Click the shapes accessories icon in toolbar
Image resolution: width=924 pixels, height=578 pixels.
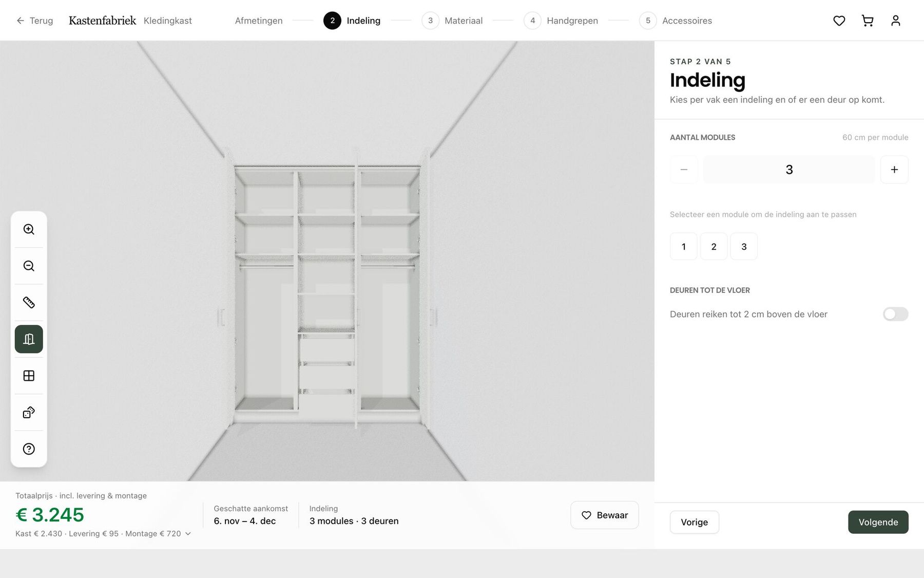[x=29, y=412]
